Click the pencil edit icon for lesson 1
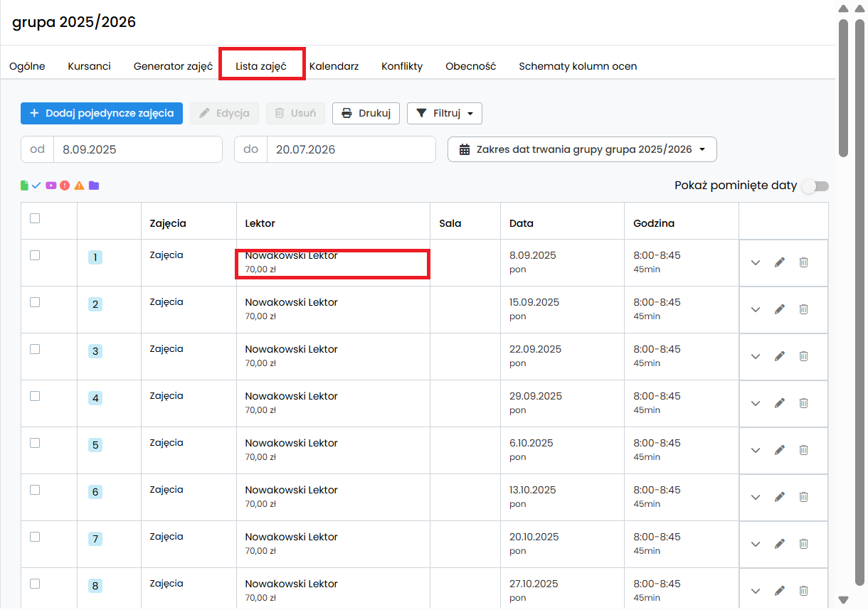This screenshot has width=868, height=610. tap(779, 262)
